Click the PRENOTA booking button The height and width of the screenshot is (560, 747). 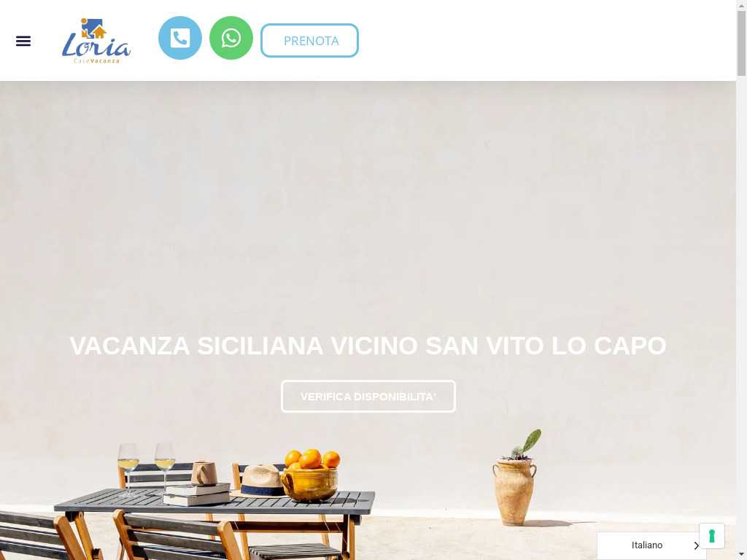[x=309, y=41]
